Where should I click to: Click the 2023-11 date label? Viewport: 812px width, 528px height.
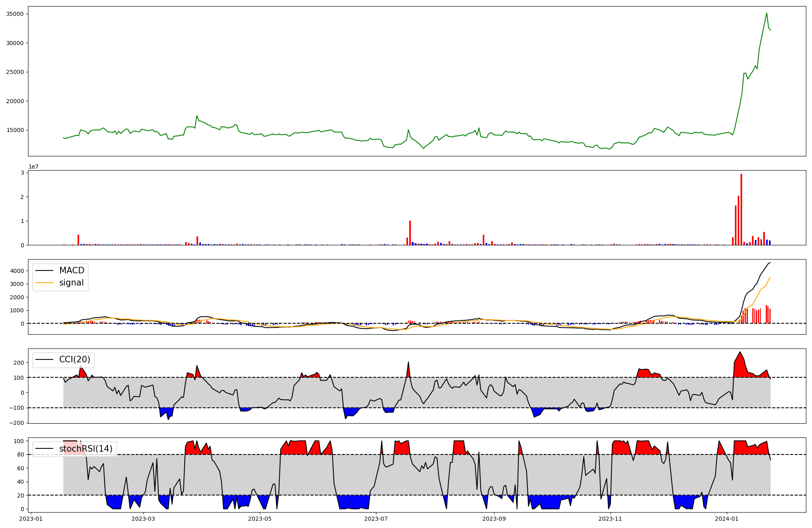pos(610,519)
